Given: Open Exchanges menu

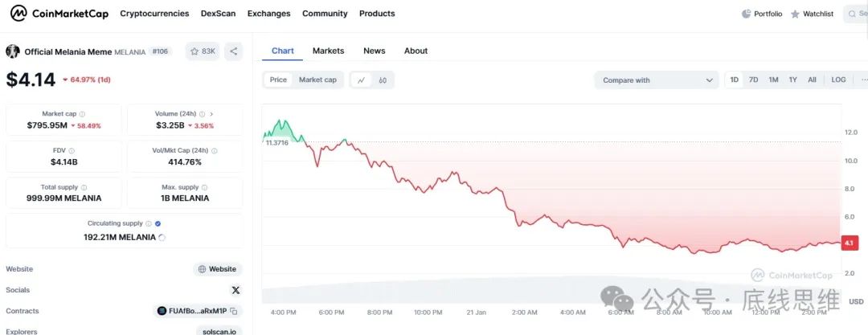Looking at the screenshot, I should coord(269,14).
